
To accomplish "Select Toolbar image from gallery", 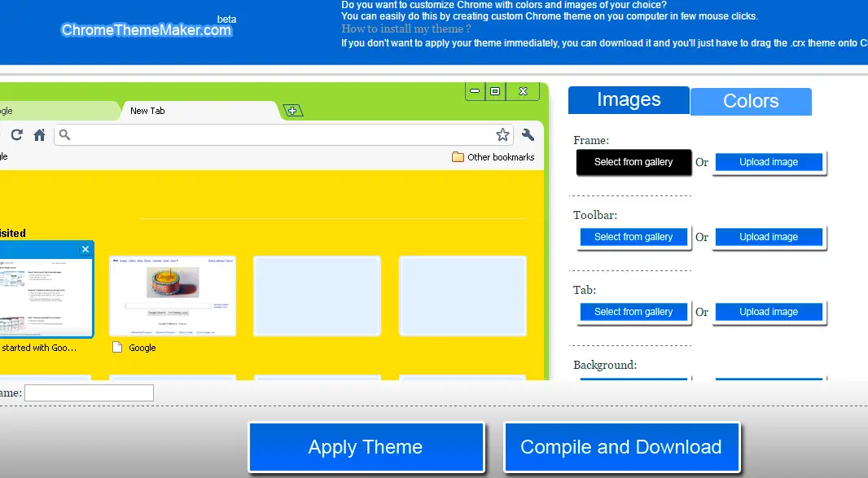I will click(633, 237).
